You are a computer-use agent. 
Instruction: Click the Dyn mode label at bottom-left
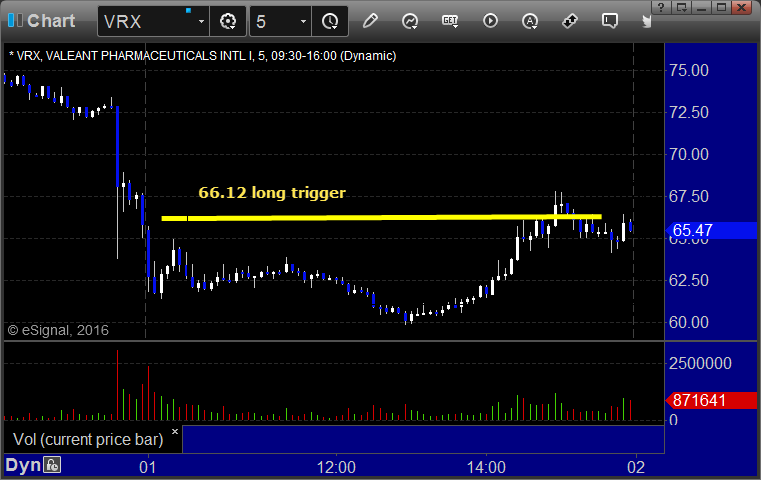point(23,465)
